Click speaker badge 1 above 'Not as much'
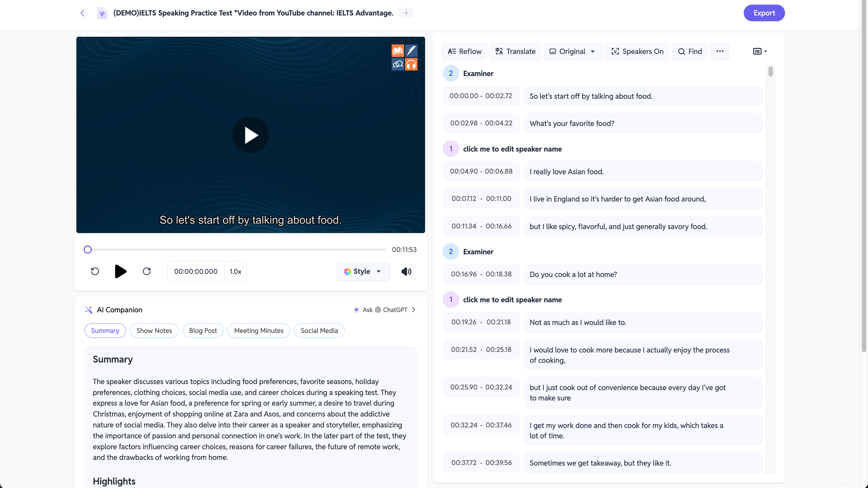Viewport: 868px width, 488px height. click(x=451, y=300)
